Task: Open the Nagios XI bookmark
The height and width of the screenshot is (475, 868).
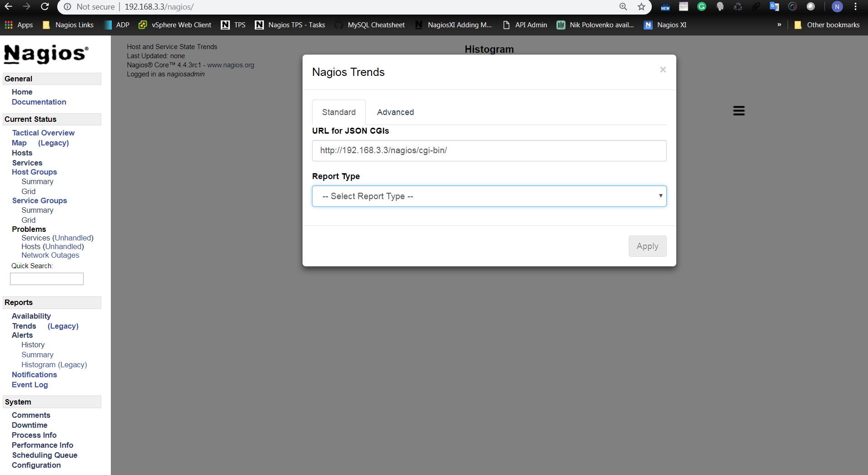Action: [x=665, y=25]
